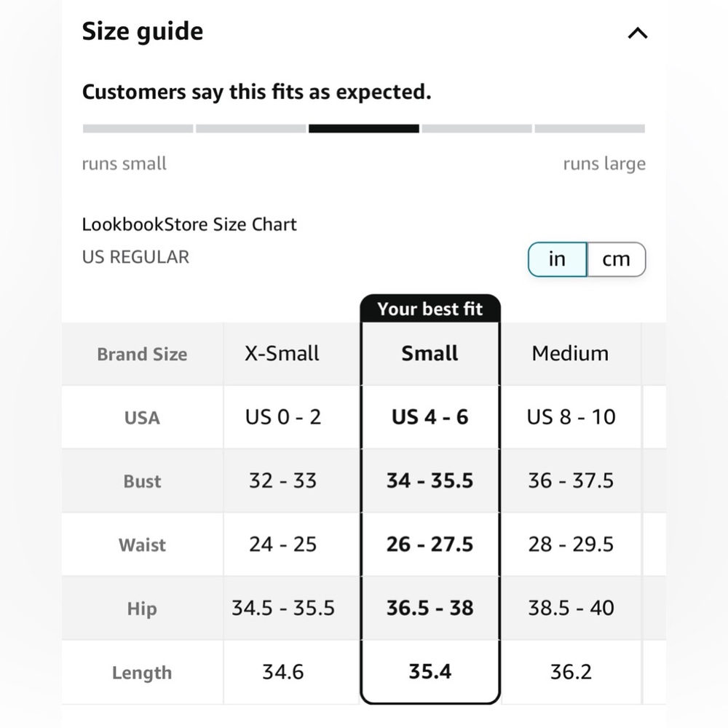Click the 35.4 length cell
Viewport: 728px width, 728px height.
tap(430, 672)
